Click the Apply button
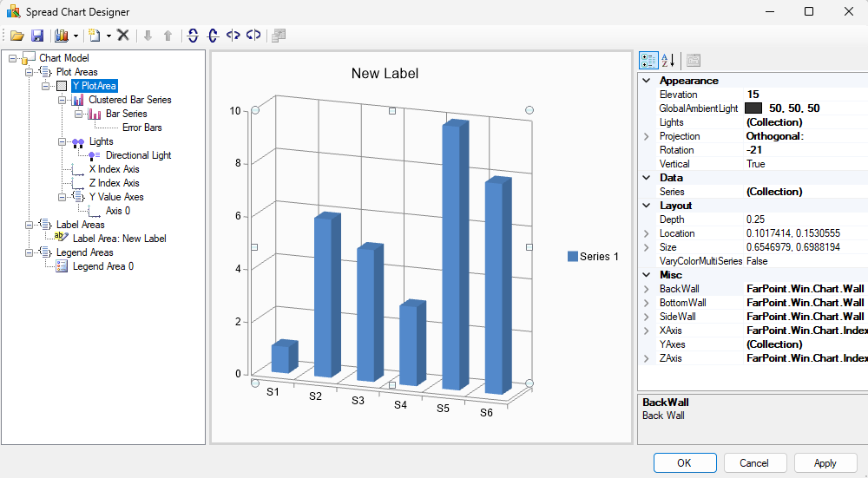Screen dimensions: 868x478 pos(825,463)
